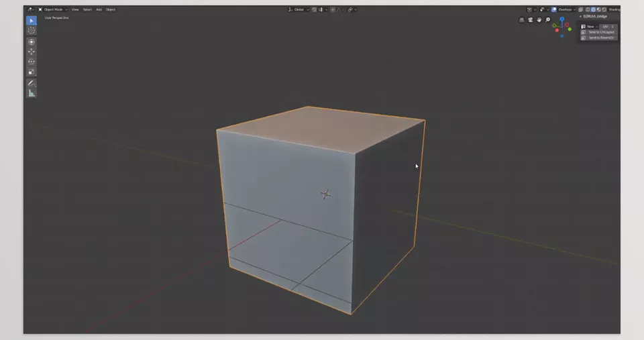Open the gizmo options dropdown arrow
Screen dimensions: 644x340
547,9
